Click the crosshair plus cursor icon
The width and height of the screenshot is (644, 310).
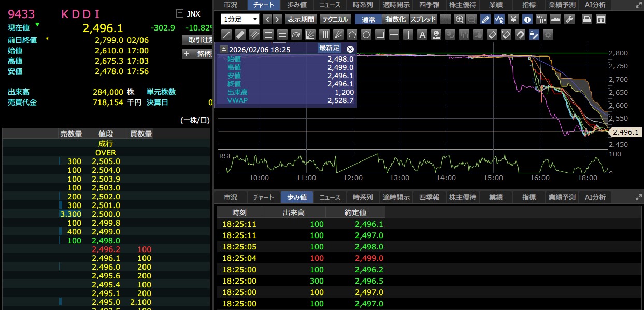446,20
